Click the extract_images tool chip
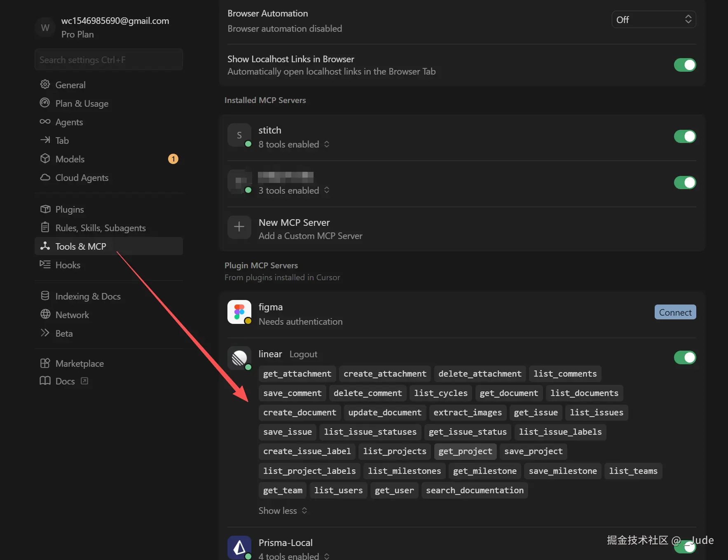728x560 pixels. (x=468, y=412)
